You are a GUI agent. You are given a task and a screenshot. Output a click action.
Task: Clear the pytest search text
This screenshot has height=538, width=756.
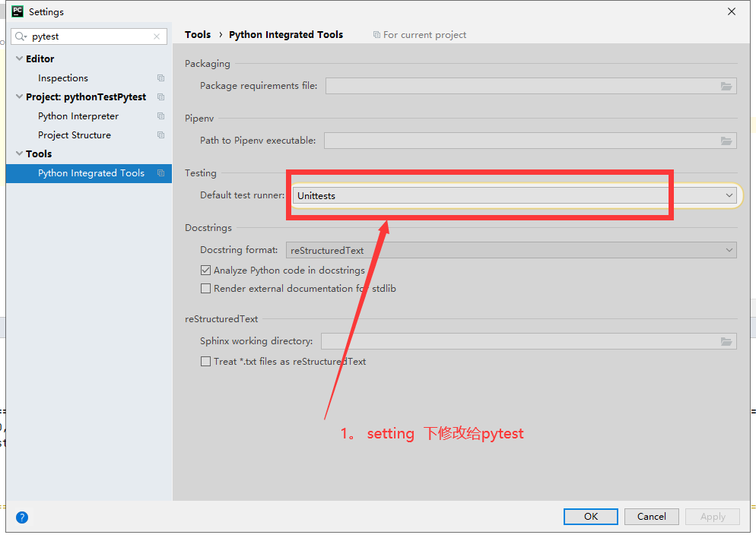point(157,36)
